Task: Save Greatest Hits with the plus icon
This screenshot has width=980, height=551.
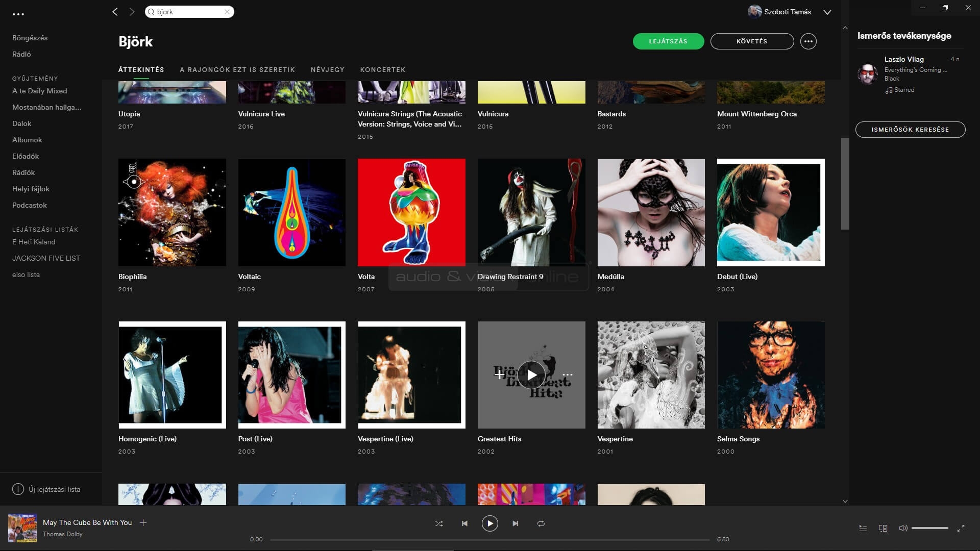Action: tap(499, 374)
